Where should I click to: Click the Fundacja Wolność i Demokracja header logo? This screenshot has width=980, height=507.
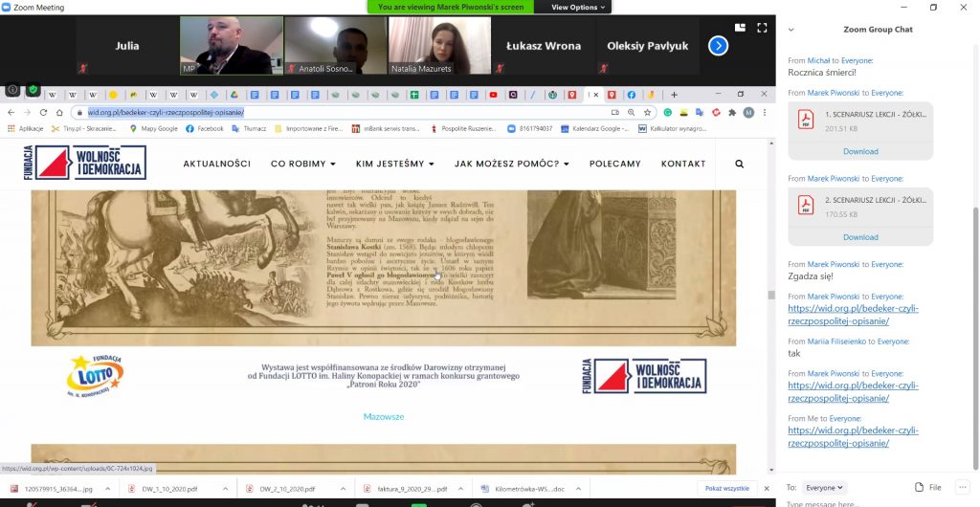pos(85,163)
